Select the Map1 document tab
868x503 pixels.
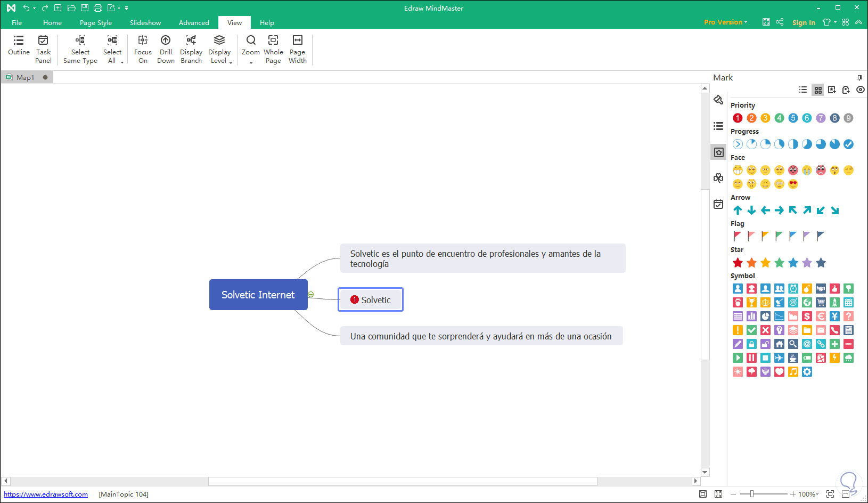pos(26,77)
